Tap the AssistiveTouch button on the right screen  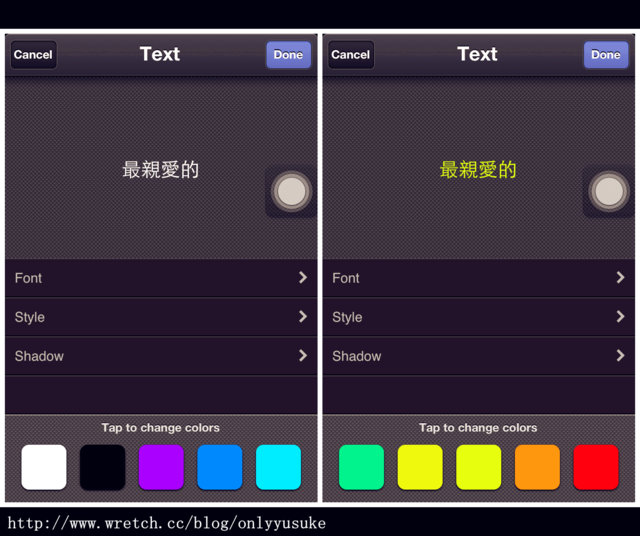(x=608, y=191)
